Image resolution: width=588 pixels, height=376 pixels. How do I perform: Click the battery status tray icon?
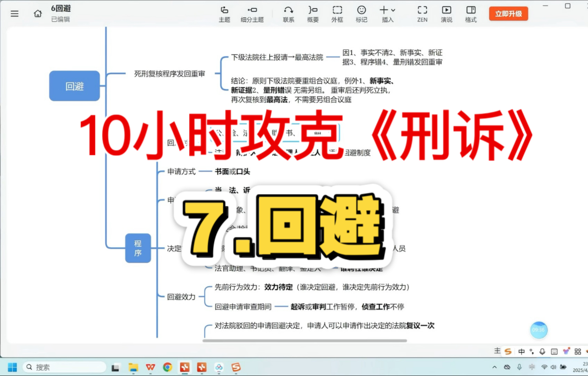coord(563,367)
